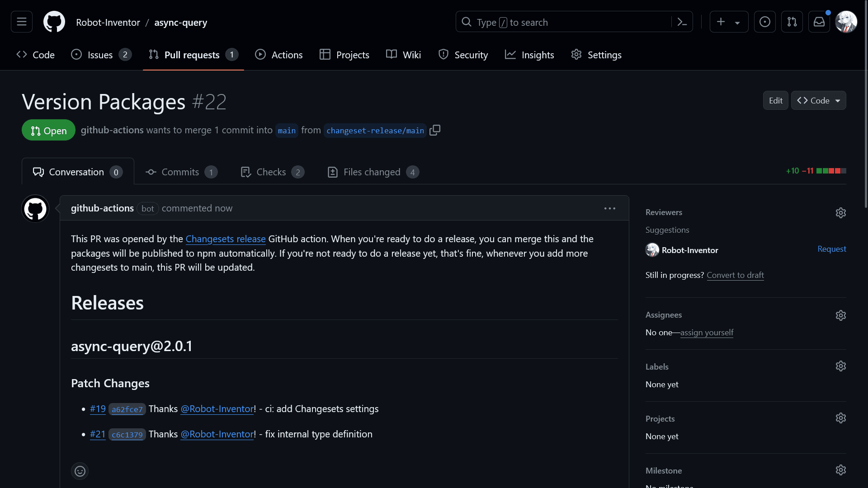Open @Robot-Inventor mention in #19 line
Image resolution: width=868 pixels, height=488 pixels.
tap(217, 409)
